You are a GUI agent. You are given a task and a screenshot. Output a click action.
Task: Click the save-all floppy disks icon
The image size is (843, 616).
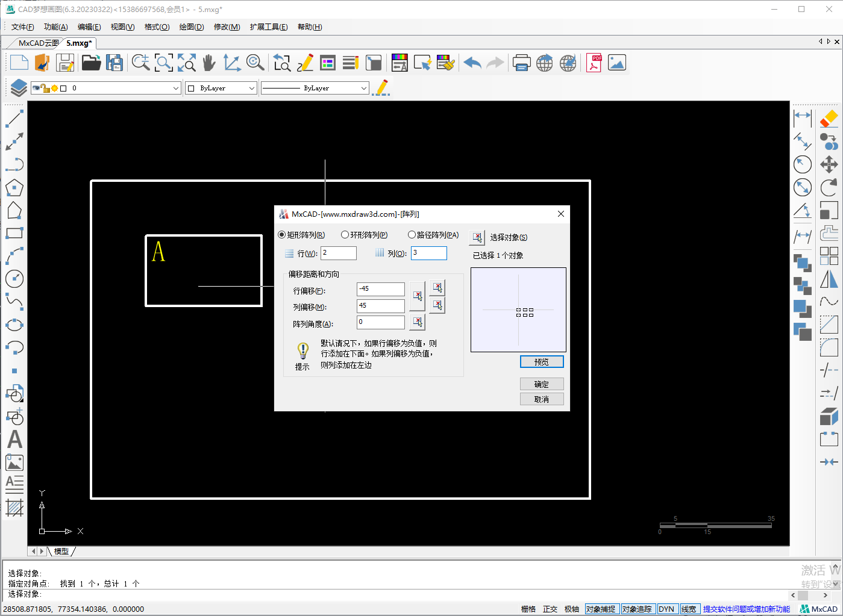[x=114, y=63]
